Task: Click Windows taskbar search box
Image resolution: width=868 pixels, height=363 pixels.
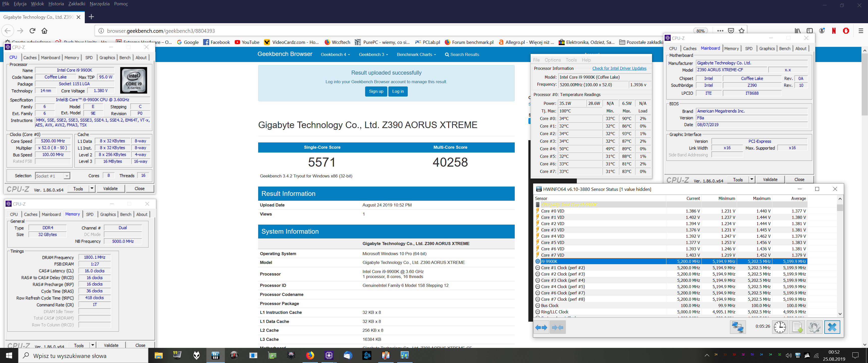Action: click(84, 356)
